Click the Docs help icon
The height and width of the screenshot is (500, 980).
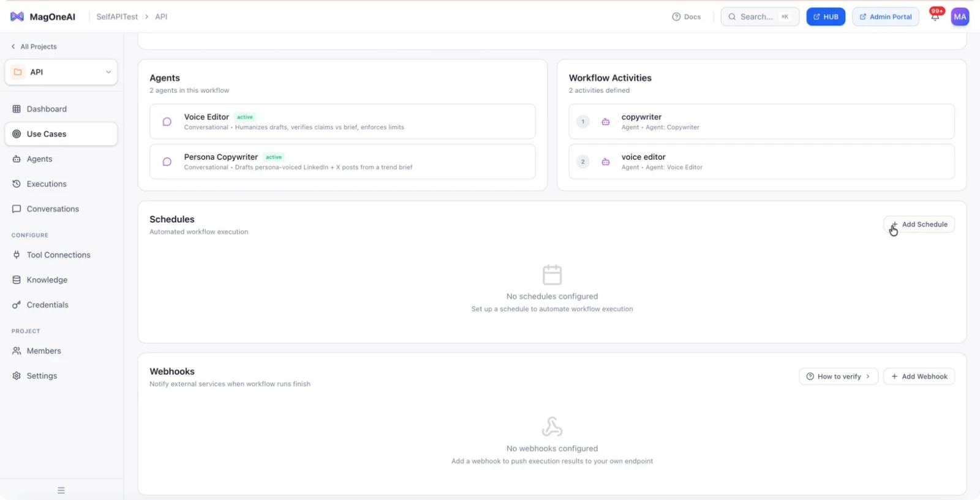click(x=676, y=17)
